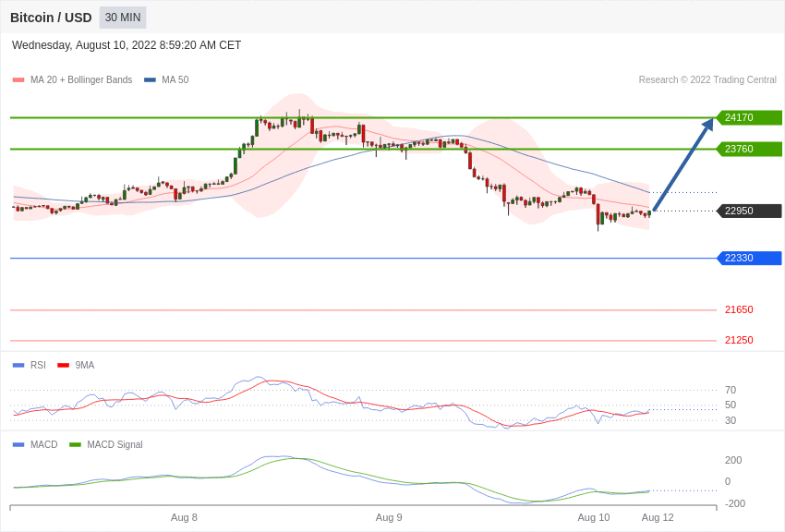The image size is (785, 532).
Task: Click the dark blue MA 50 legend swatch
Action: (x=150, y=80)
